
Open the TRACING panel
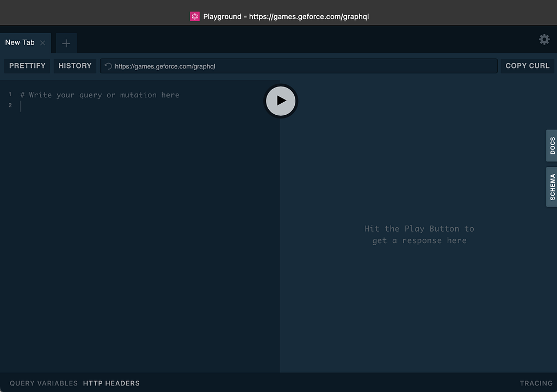536,383
